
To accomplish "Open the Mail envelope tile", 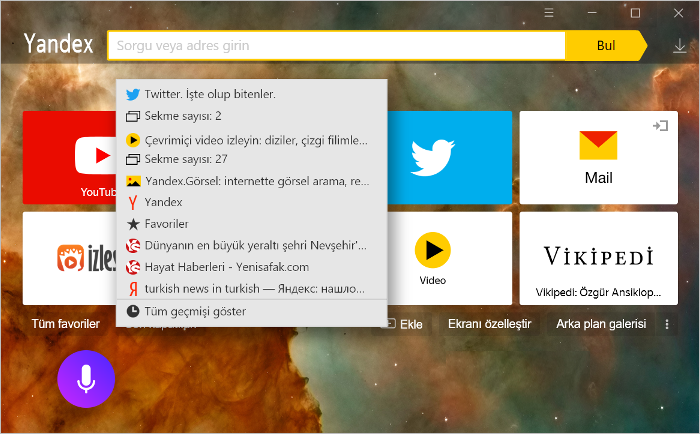I will (598, 157).
